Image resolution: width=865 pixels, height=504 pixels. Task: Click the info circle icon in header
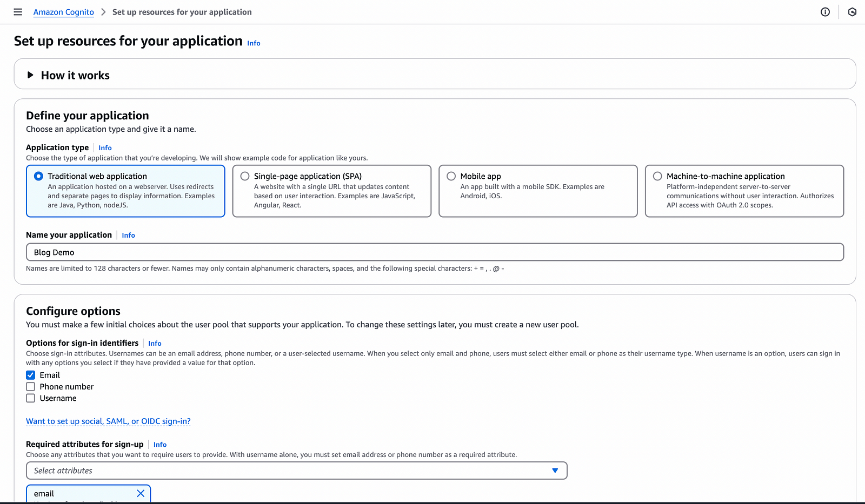coord(825,12)
